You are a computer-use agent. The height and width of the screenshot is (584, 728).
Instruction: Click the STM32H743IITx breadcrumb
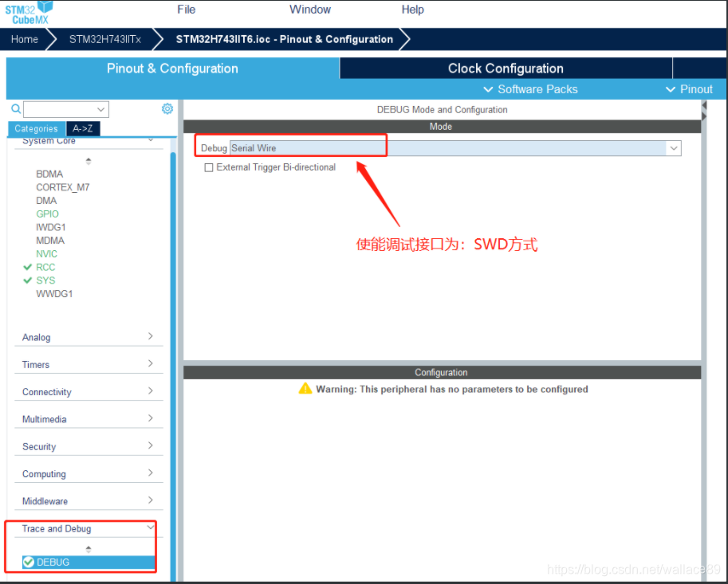(x=105, y=39)
